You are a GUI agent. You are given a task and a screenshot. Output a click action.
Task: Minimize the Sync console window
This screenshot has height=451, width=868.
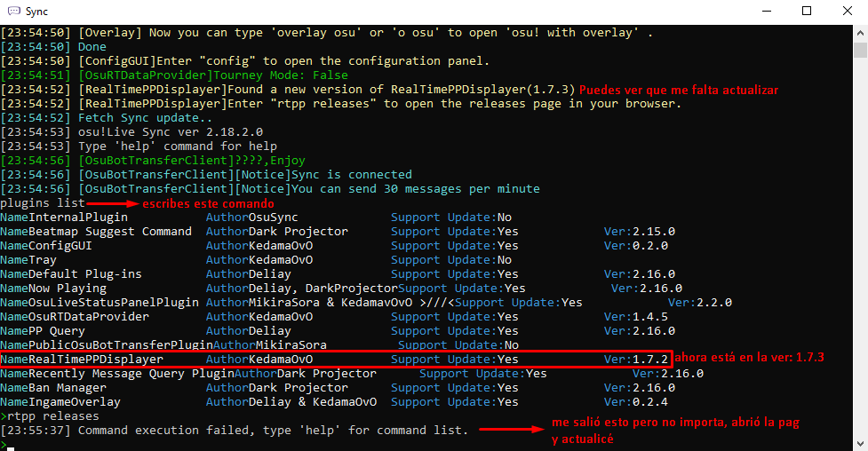click(767, 11)
